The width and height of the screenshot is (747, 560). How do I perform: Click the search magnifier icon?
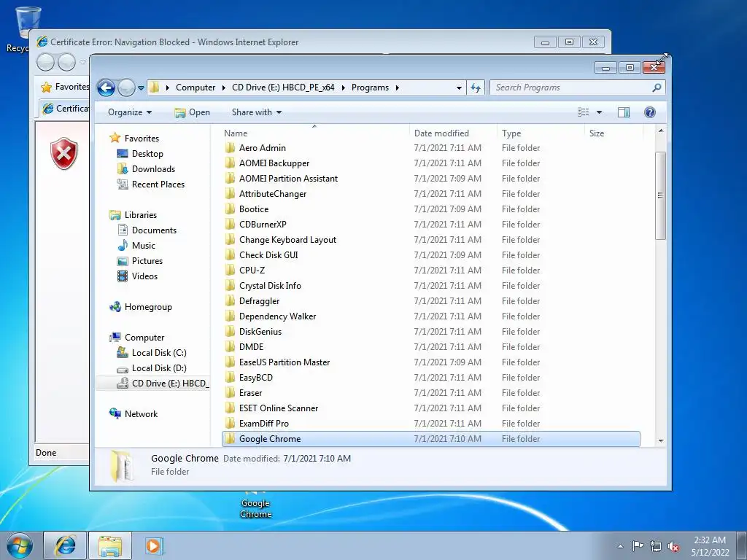click(x=657, y=87)
